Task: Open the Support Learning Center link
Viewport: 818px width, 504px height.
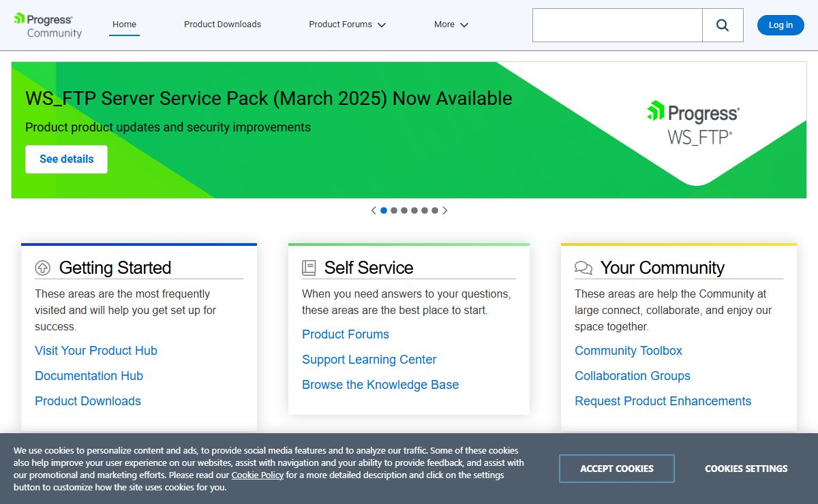Action: tap(369, 360)
